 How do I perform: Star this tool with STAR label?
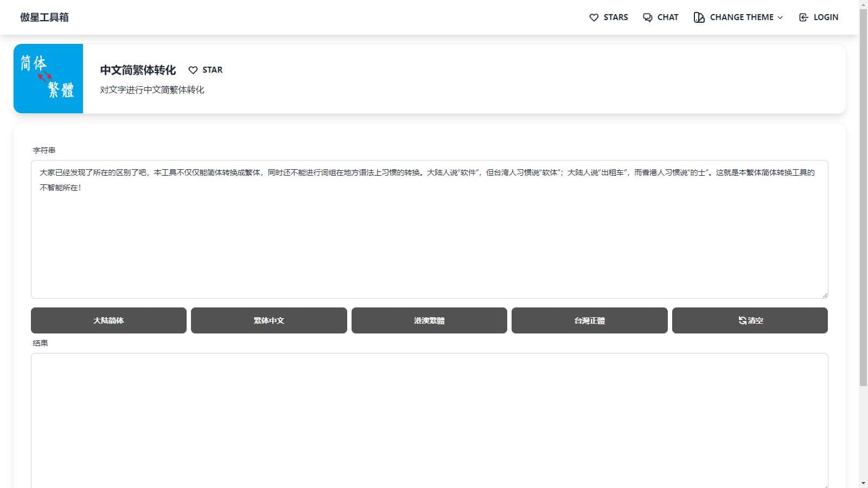tap(212, 70)
